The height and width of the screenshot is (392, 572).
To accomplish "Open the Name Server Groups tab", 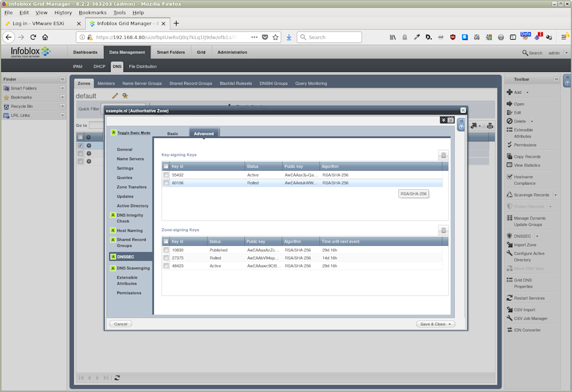I will (x=142, y=84).
